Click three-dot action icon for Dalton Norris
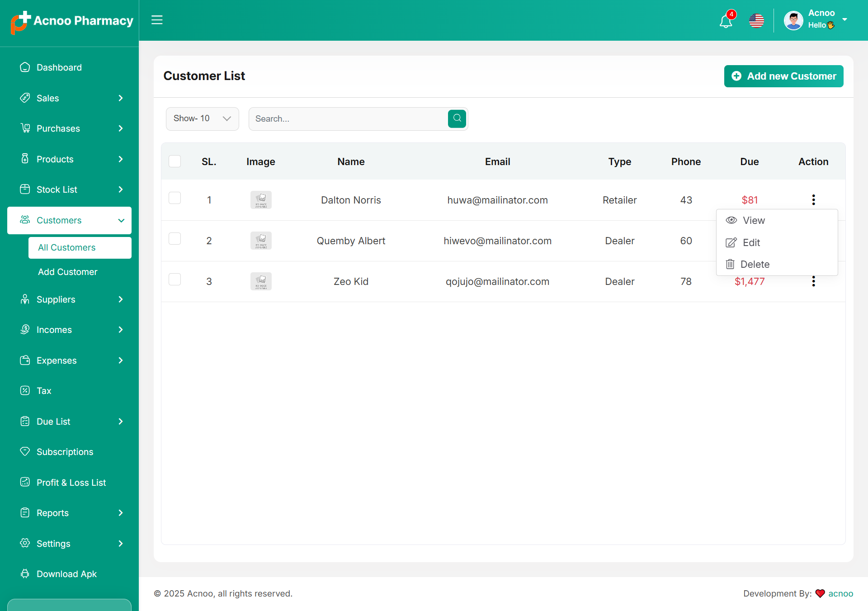Image resolution: width=868 pixels, height=611 pixels. click(813, 200)
